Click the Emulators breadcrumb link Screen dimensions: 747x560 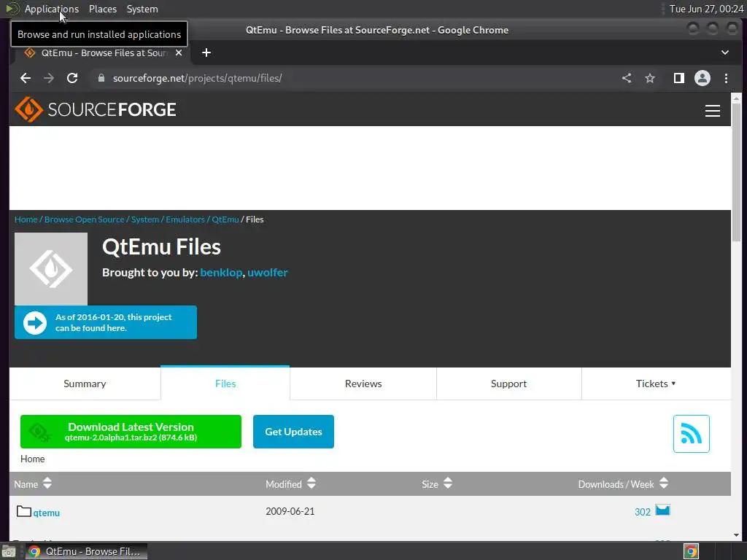pyautogui.click(x=185, y=219)
